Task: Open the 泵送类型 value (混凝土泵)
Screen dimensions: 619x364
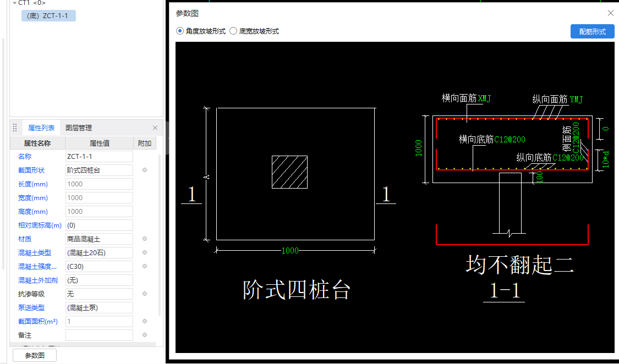Action: [99, 308]
